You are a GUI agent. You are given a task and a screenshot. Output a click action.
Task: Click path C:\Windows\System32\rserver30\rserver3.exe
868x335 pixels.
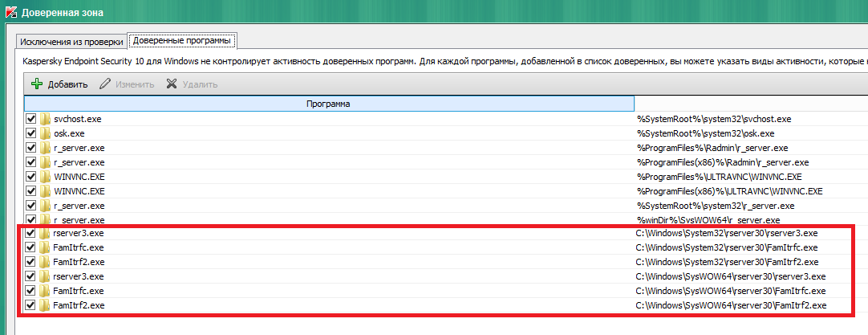pos(727,233)
